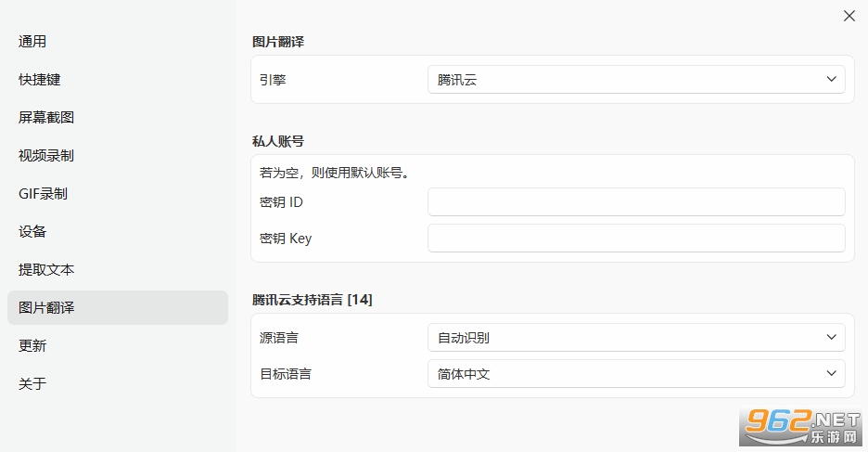Open the 目标语言 dropdown showing 简体中文

tap(636, 374)
